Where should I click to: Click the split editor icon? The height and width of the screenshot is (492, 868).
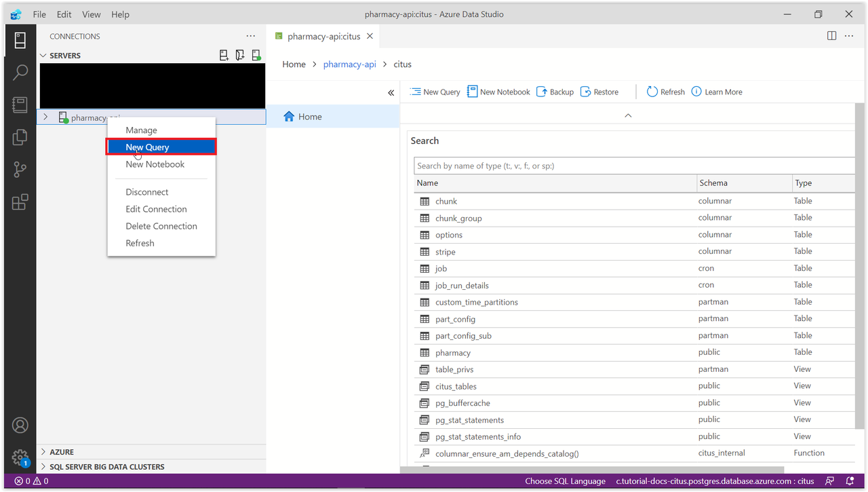[x=832, y=36]
